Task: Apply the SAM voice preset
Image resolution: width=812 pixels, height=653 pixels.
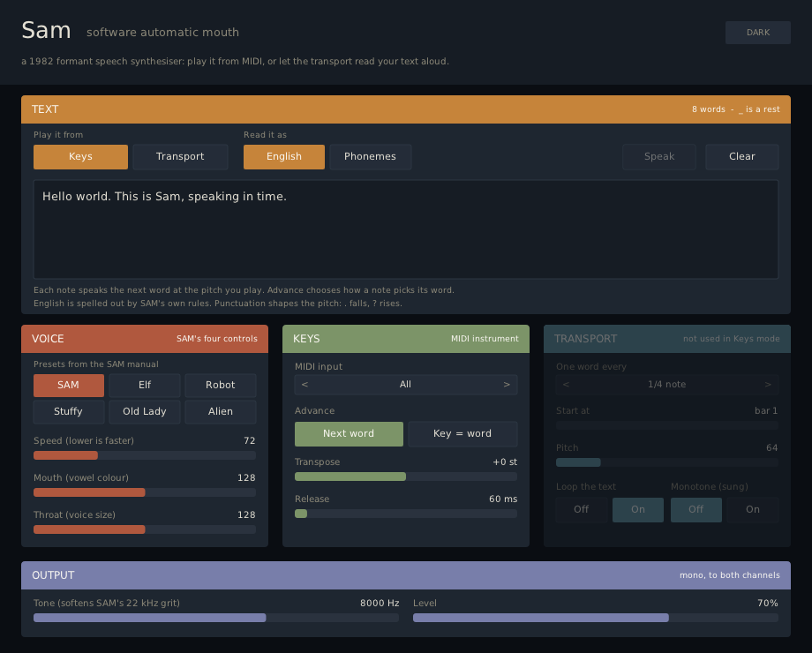Action: 68,385
